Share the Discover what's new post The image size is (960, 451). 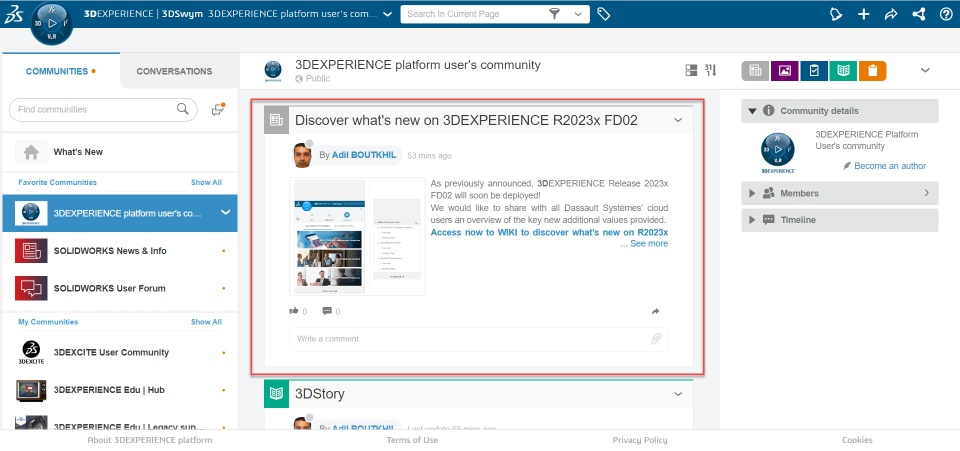(655, 311)
